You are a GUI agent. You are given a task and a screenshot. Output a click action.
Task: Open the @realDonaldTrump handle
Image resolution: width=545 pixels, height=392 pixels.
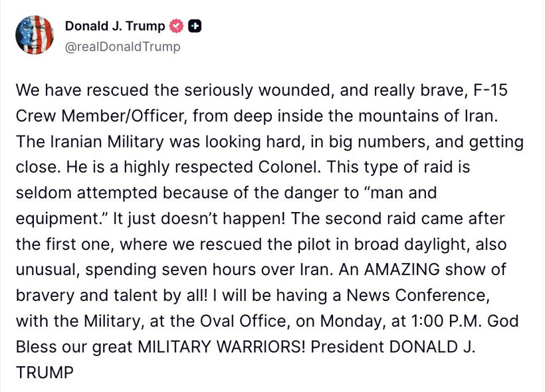click(x=122, y=47)
